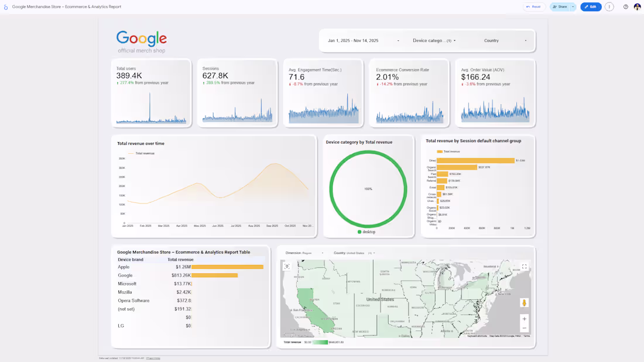Select the LG row in the table
This screenshot has width=644, height=362.
[191, 326]
